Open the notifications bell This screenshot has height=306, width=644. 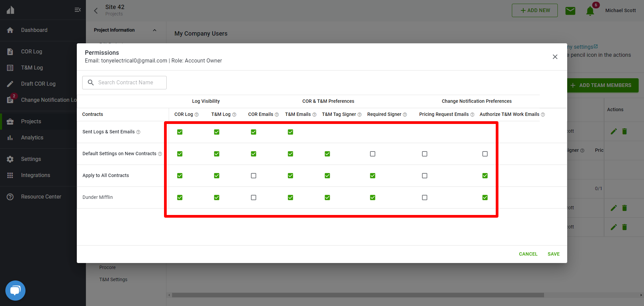coord(590,11)
